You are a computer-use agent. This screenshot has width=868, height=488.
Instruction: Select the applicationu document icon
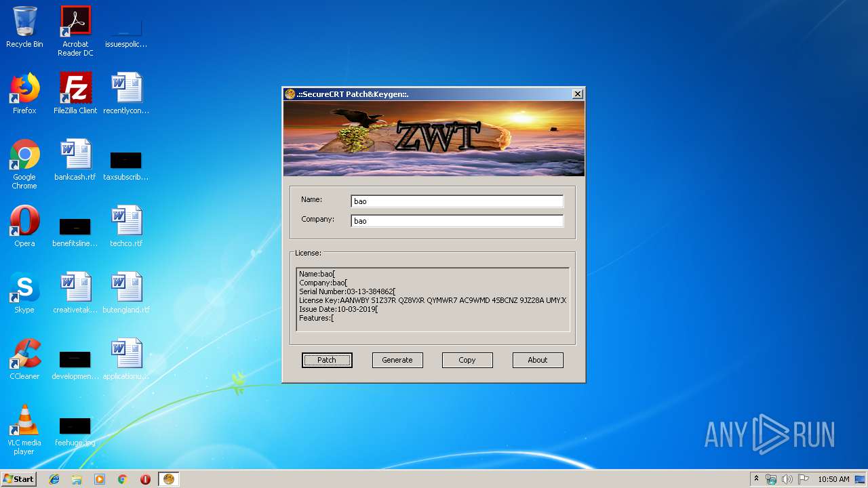tap(126, 359)
